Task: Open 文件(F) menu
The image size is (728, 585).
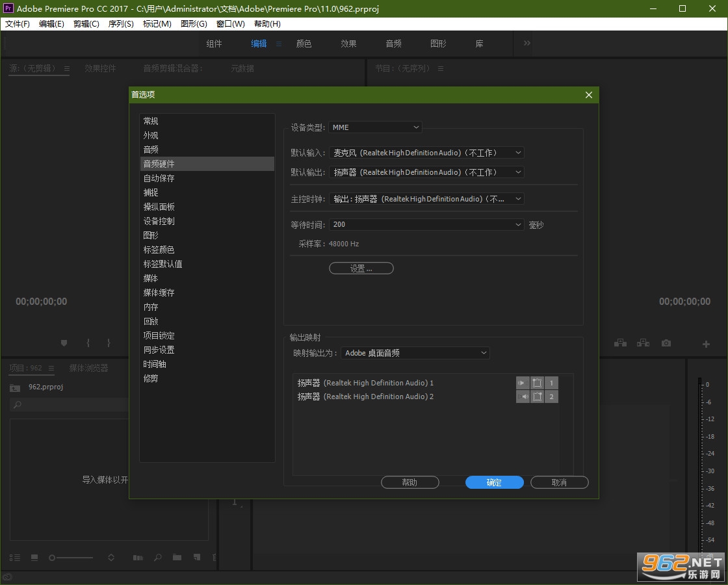Action: 18,24
